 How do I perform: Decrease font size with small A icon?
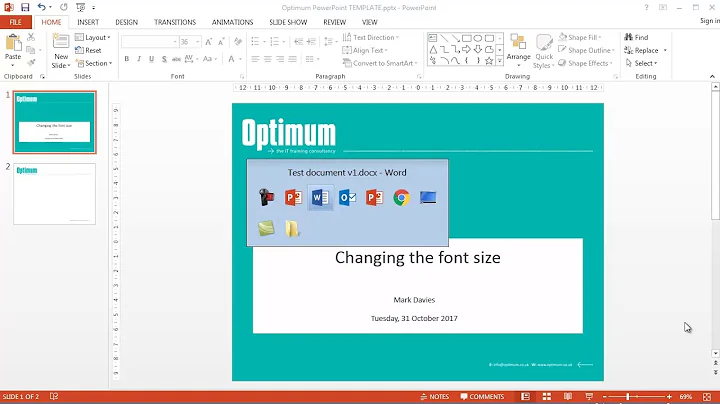coord(221,42)
